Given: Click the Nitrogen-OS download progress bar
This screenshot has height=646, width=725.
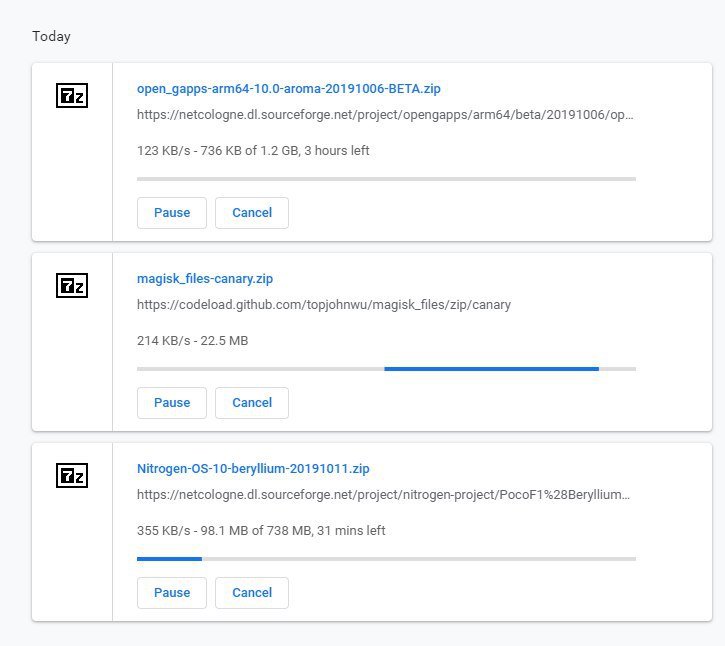Looking at the screenshot, I should 386,559.
